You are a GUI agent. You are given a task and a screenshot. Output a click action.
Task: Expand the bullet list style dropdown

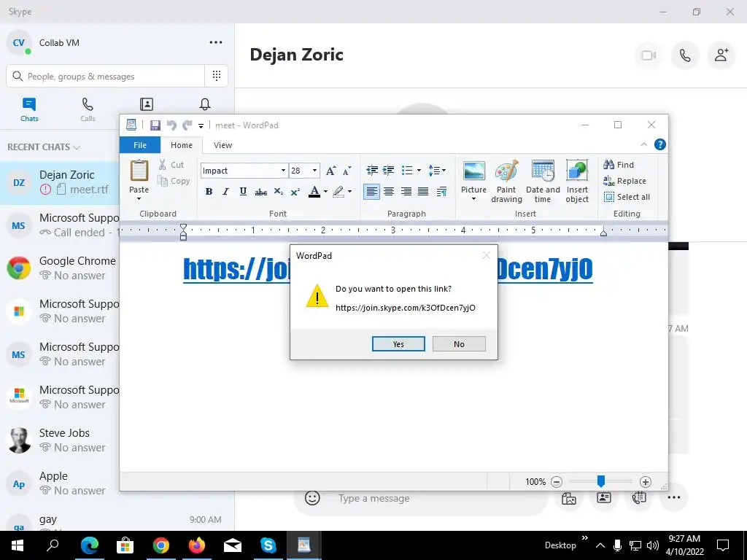[419, 170]
